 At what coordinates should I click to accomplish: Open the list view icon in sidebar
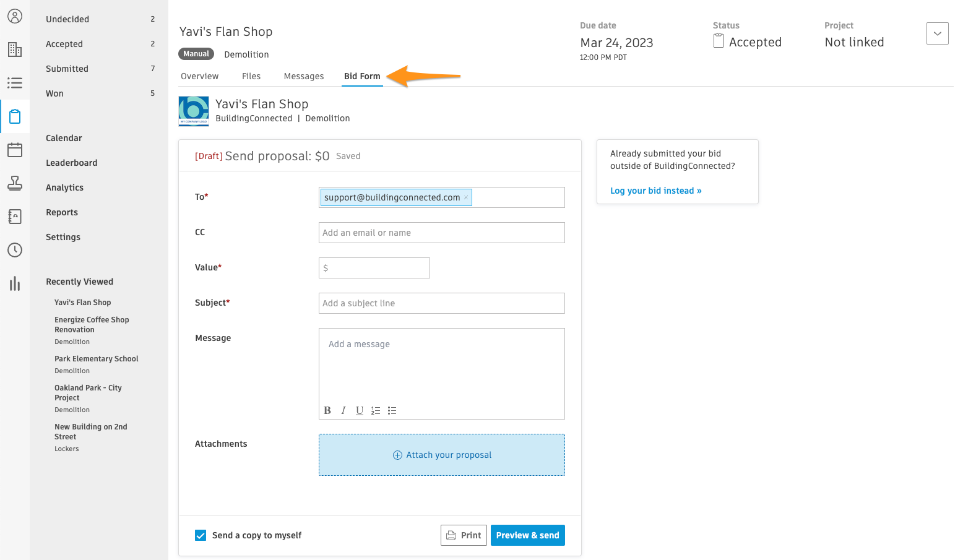[15, 83]
